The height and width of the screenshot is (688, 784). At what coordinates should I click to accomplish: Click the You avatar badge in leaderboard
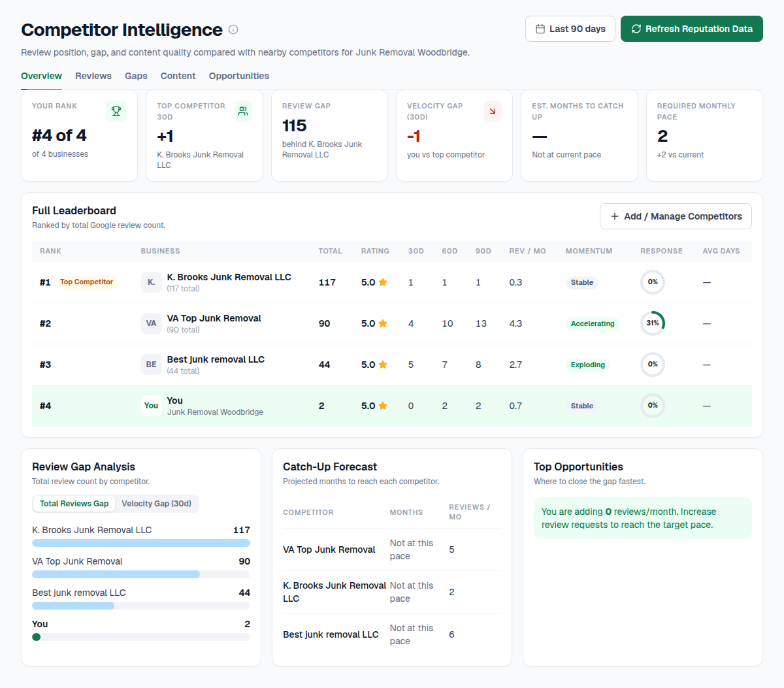click(151, 406)
